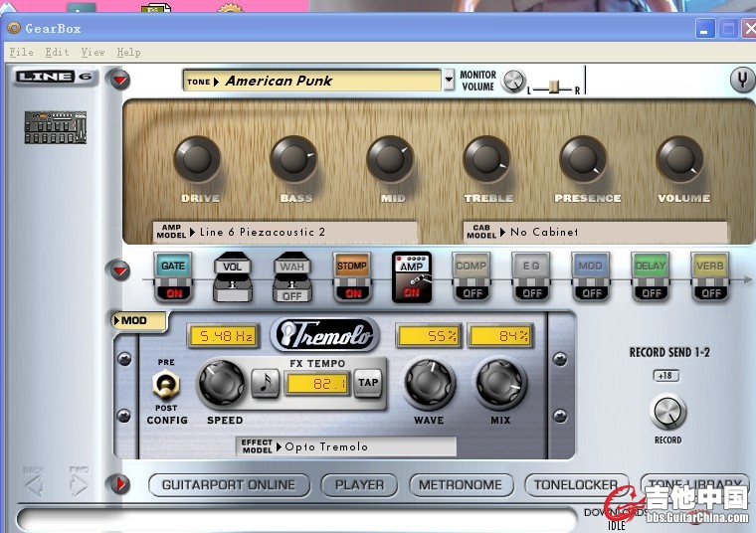
Task: Select the AMP block
Action: pyautogui.click(x=412, y=277)
